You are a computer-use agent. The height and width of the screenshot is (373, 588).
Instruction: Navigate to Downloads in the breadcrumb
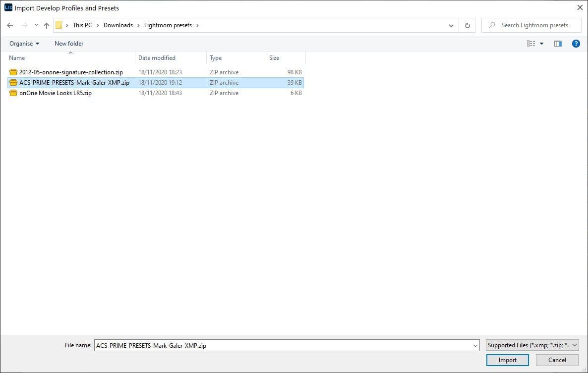click(x=118, y=25)
